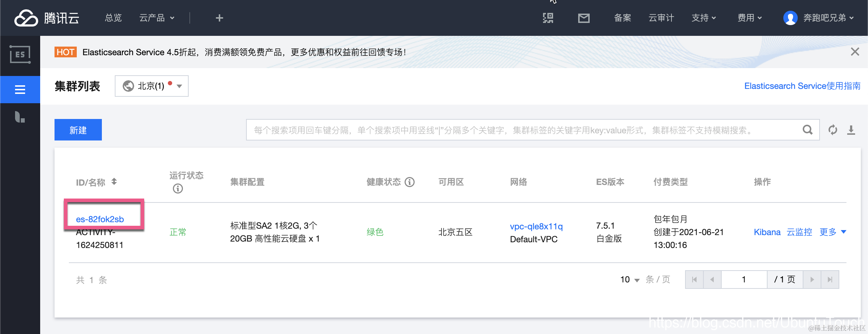Click the search magnifier icon
868x334 pixels.
coord(807,130)
